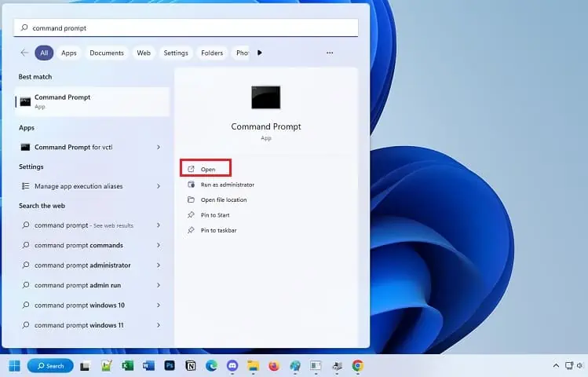
Task: Open the three-dot more options menu
Action: click(330, 53)
